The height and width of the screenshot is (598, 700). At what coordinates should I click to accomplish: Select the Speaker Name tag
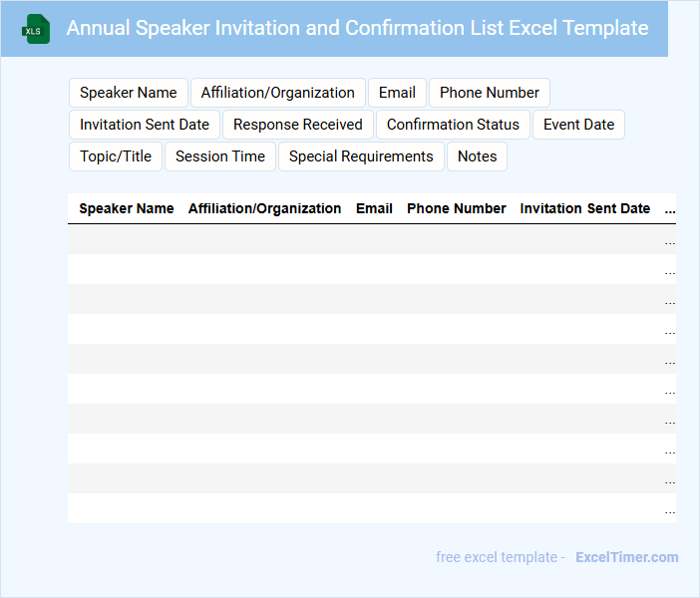pyautogui.click(x=128, y=93)
